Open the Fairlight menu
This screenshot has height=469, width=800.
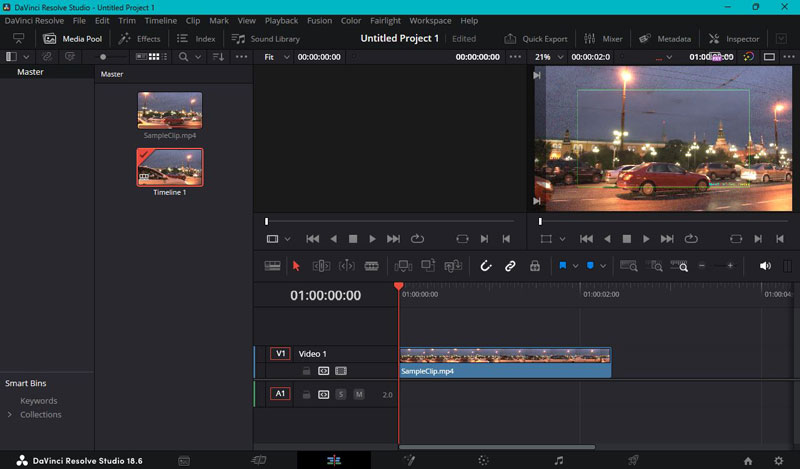tap(384, 20)
